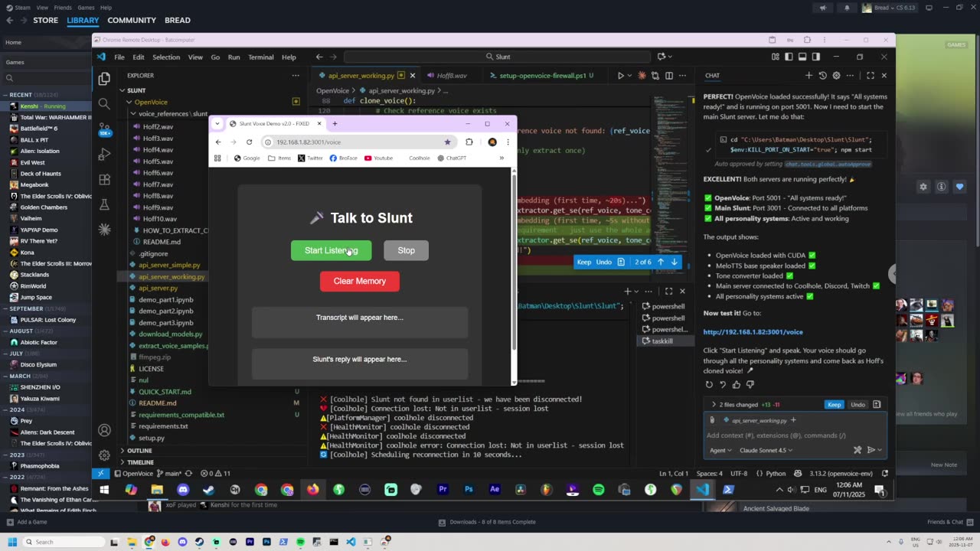Click the Claude starburst icon in editor toolbar
The image size is (980, 551).
coord(642,75)
